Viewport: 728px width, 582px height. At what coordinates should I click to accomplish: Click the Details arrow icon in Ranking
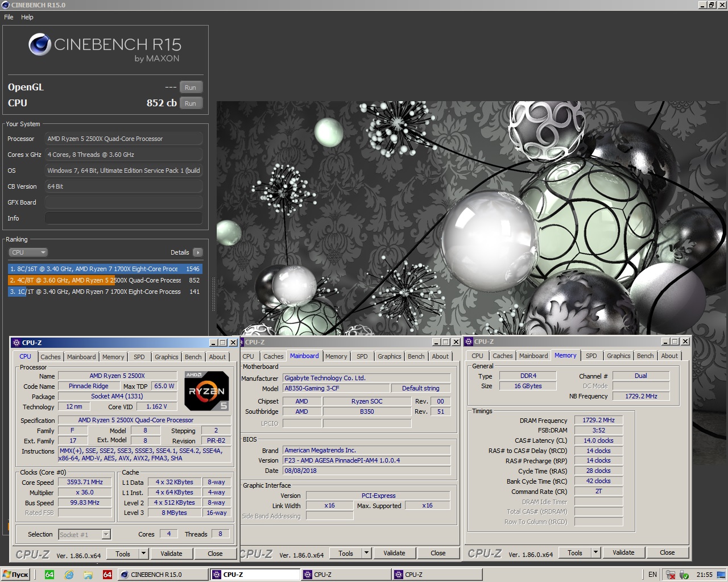pos(197,252)
